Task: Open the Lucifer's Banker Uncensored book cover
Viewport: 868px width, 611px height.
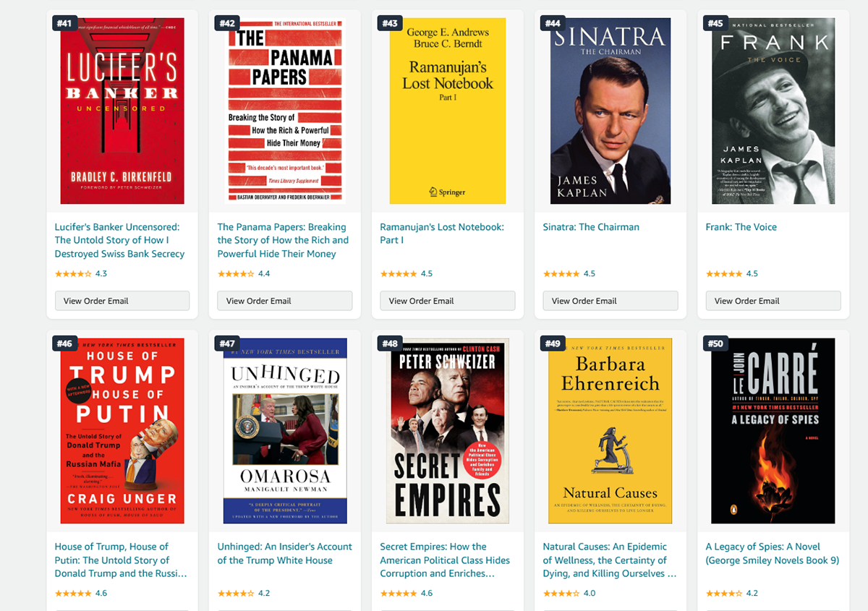Action: 122,111
